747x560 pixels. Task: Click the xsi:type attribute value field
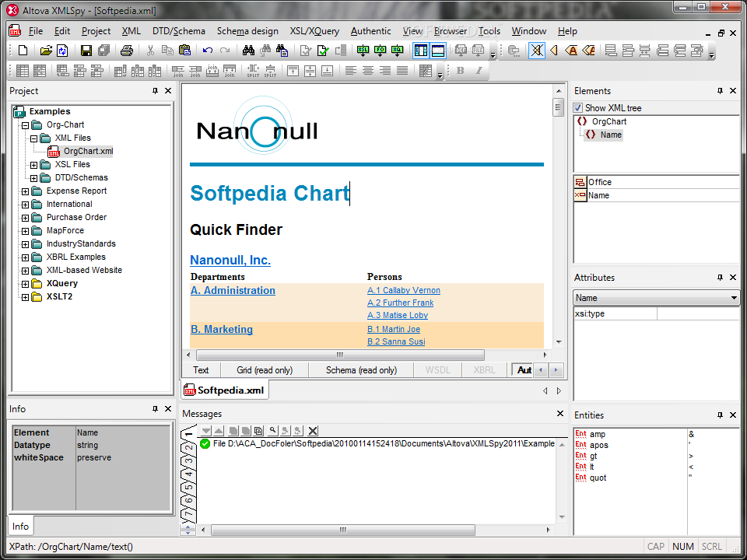[698, 313]
